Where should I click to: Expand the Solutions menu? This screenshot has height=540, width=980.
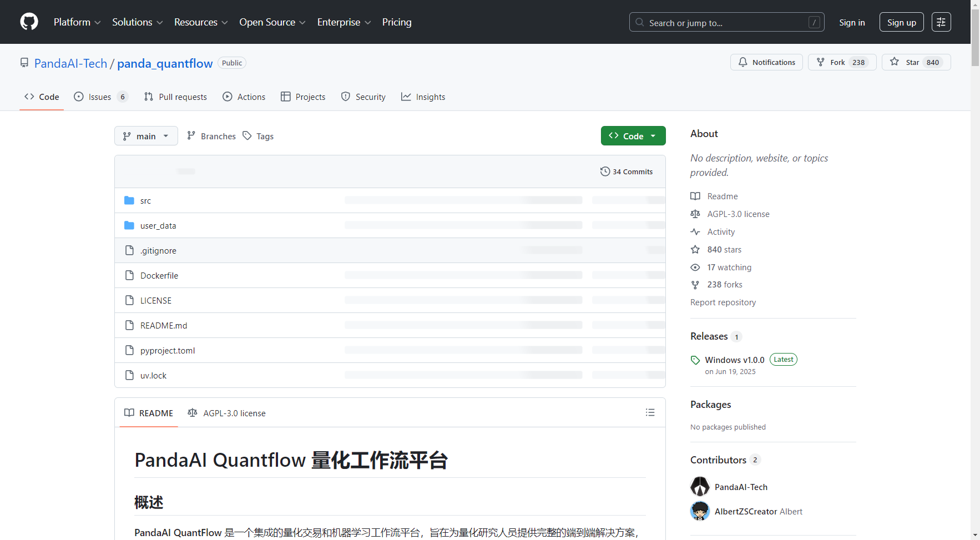pos(138,22)
